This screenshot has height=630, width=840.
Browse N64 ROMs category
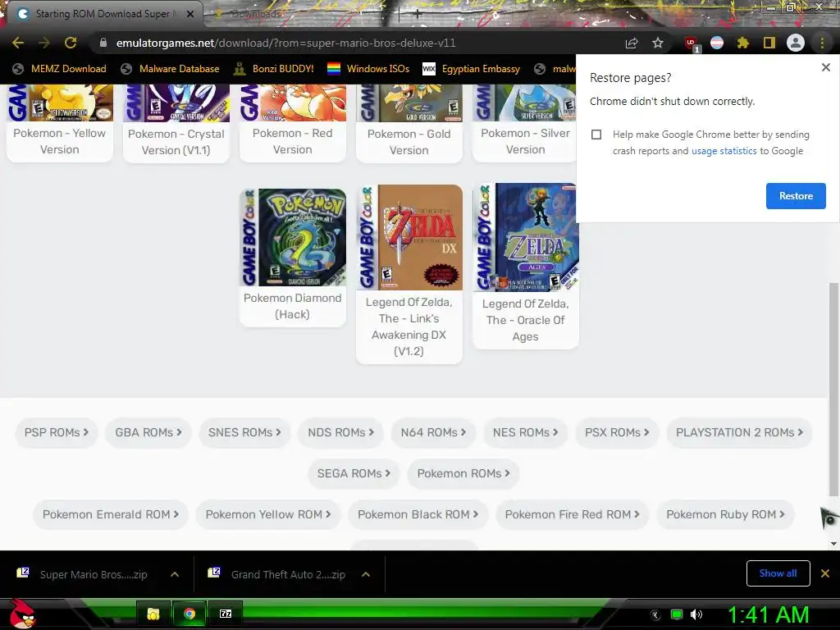tap(433, 432)
